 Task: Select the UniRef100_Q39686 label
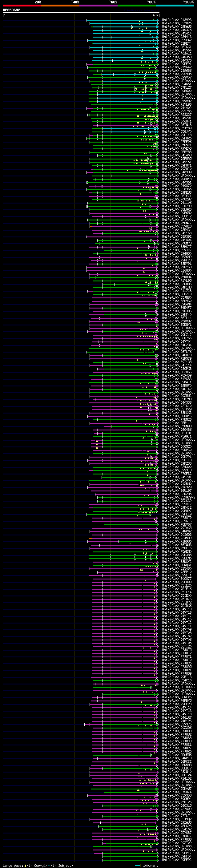tap(177, 71)
